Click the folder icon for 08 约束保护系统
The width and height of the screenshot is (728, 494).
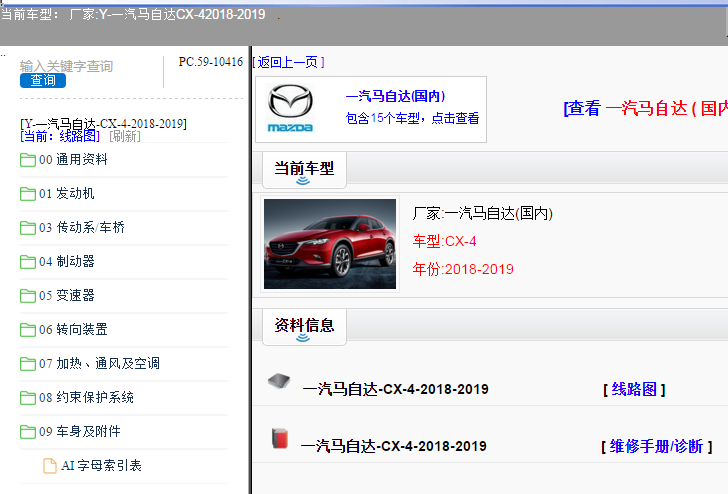[x=28, y=398]
